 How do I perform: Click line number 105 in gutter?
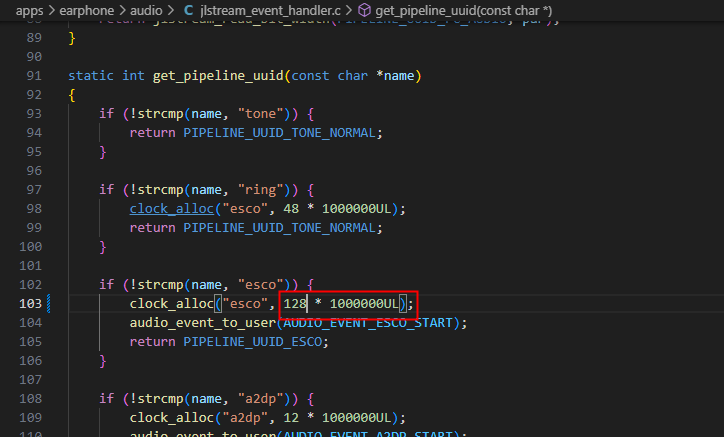[30, 342]
